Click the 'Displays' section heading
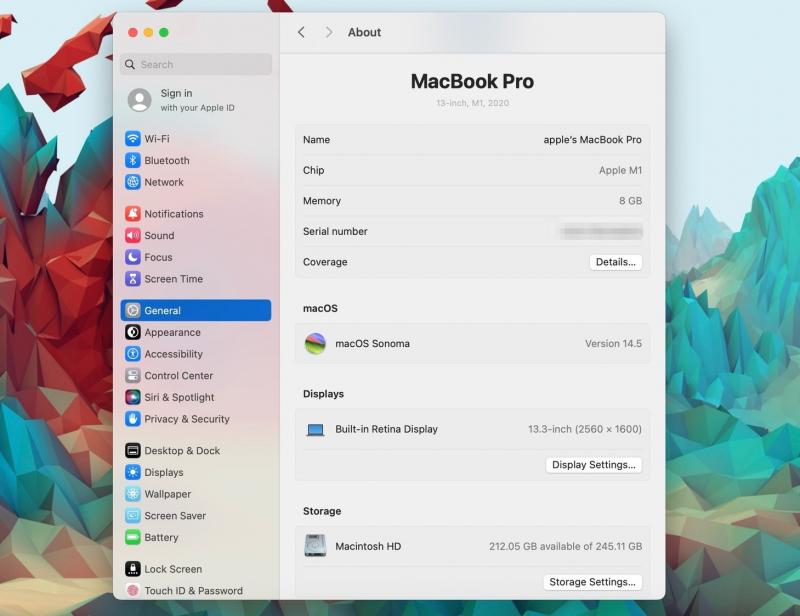Screen dimensions: 800x616 click(x=323, y=393)
